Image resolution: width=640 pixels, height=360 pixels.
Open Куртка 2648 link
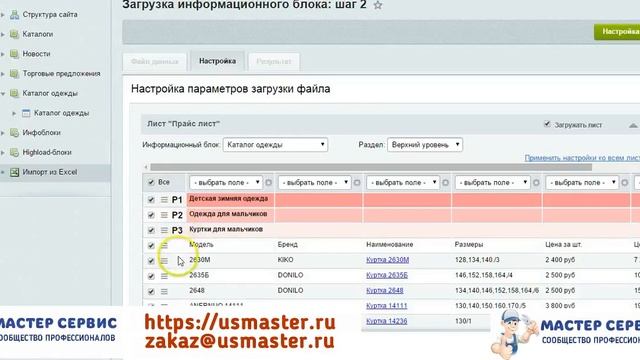(x=384, y=290)
